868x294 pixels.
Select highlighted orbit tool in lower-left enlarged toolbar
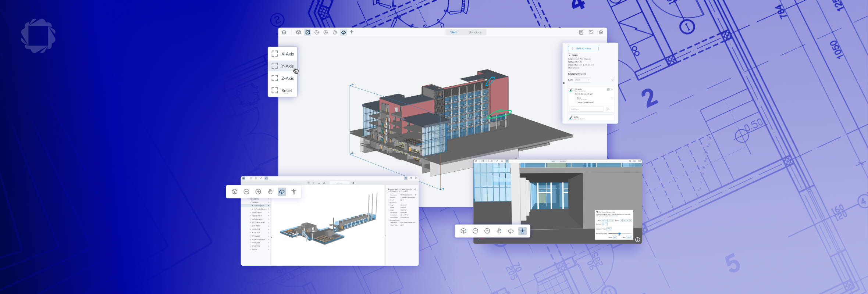[282, 192]
